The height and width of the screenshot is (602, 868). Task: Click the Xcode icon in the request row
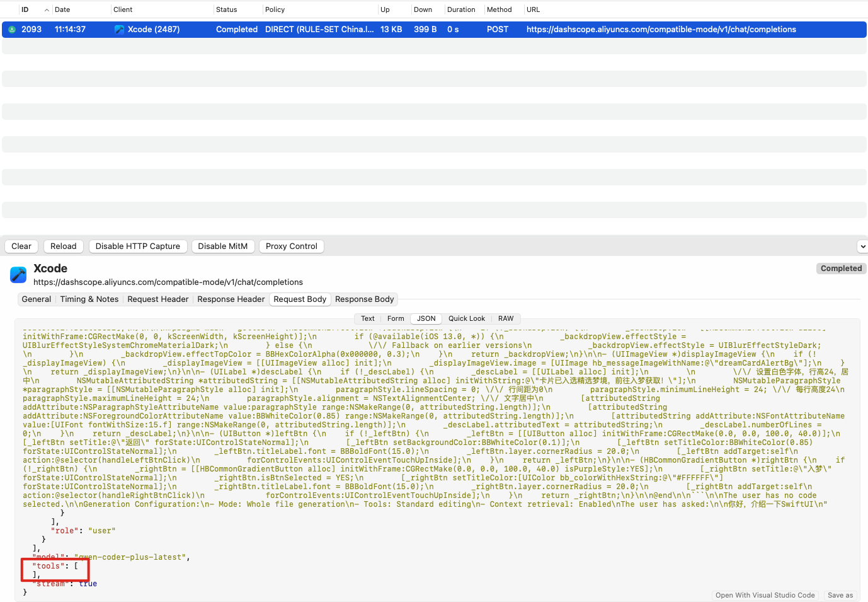pos(119,30)
